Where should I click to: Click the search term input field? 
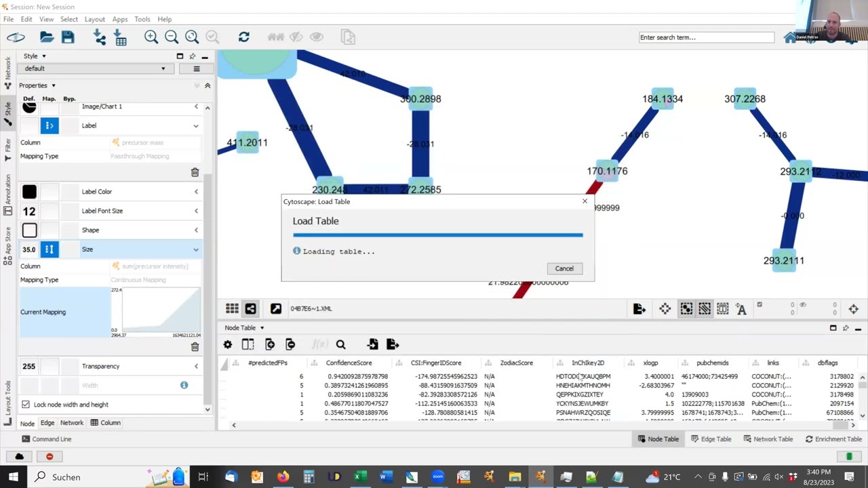click(706, 37)
